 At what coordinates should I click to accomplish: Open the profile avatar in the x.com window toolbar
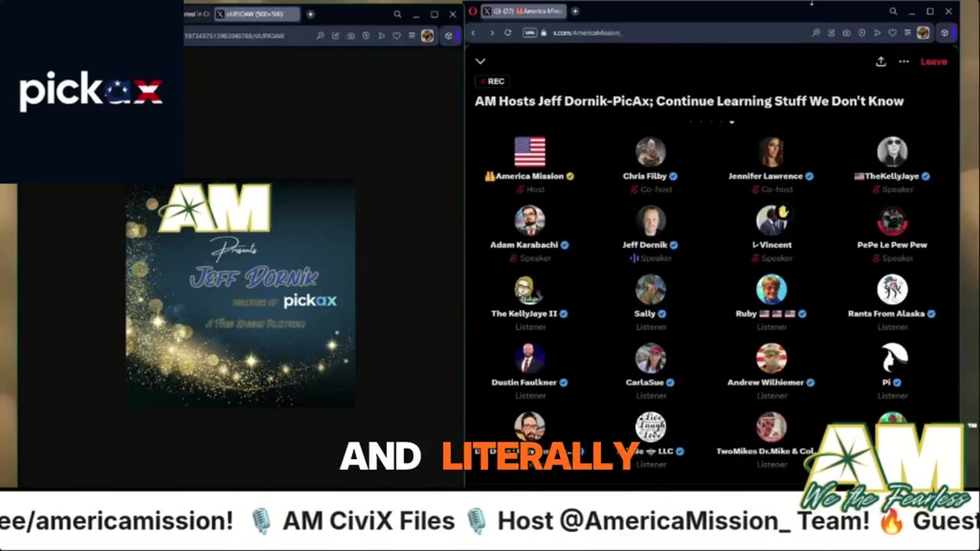pyautogui.click(x=923, y=33)
